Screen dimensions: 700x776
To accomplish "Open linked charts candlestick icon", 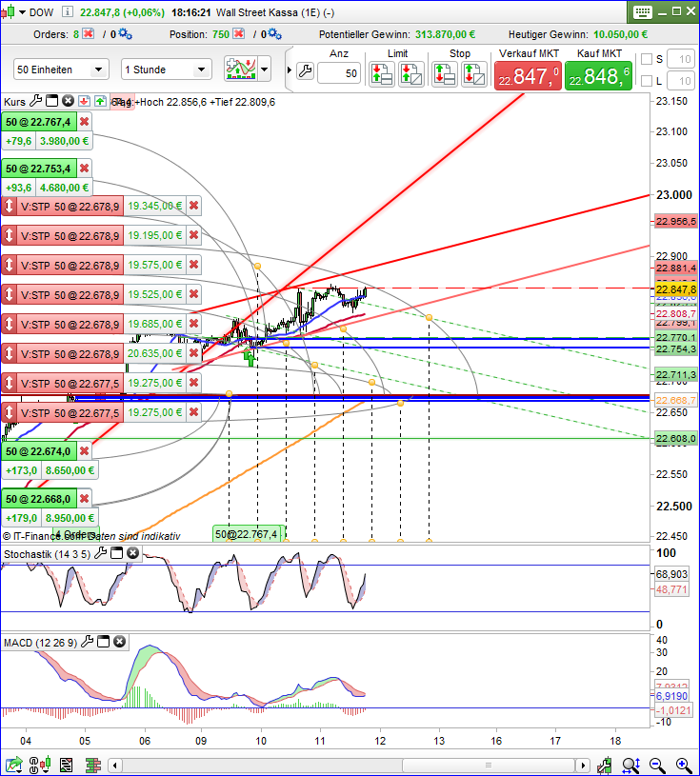I will 40,766.
